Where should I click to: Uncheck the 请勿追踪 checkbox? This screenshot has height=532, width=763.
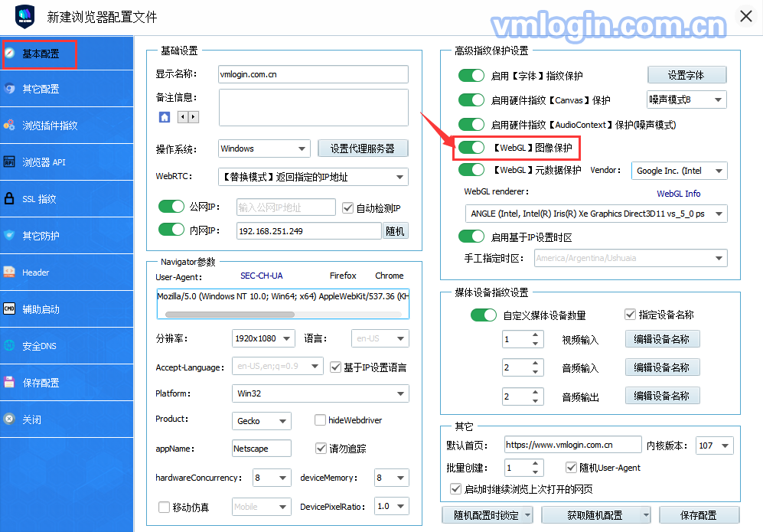(x=321, y=448)
